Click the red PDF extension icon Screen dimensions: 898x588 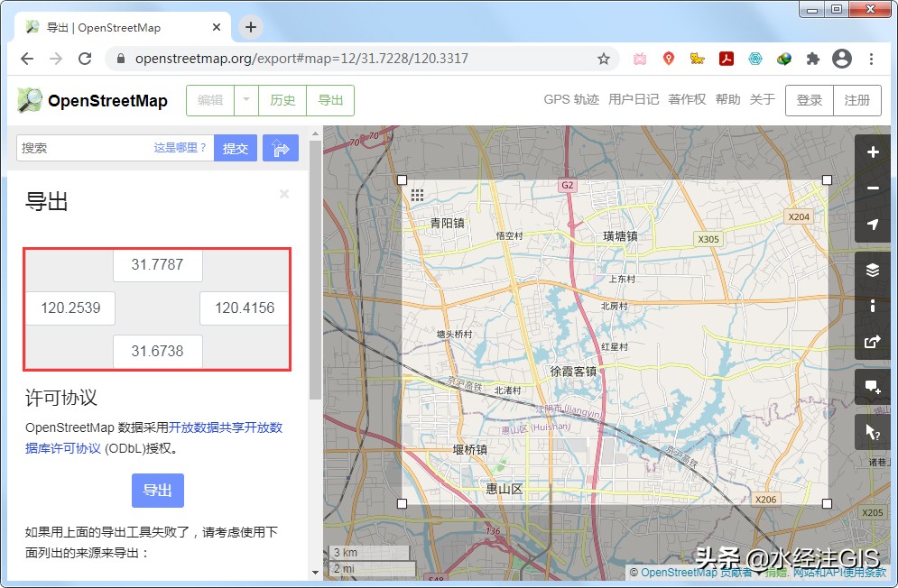pos(727,59)
